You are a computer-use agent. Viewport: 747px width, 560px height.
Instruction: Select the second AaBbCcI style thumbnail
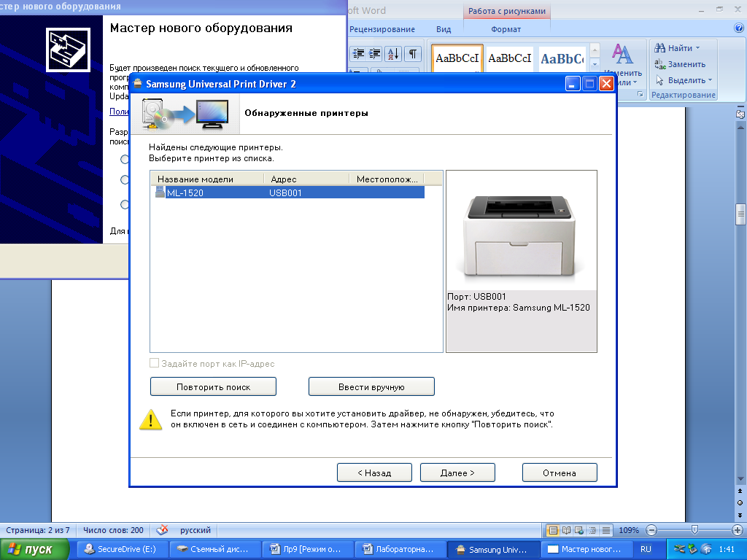point(509,58)
